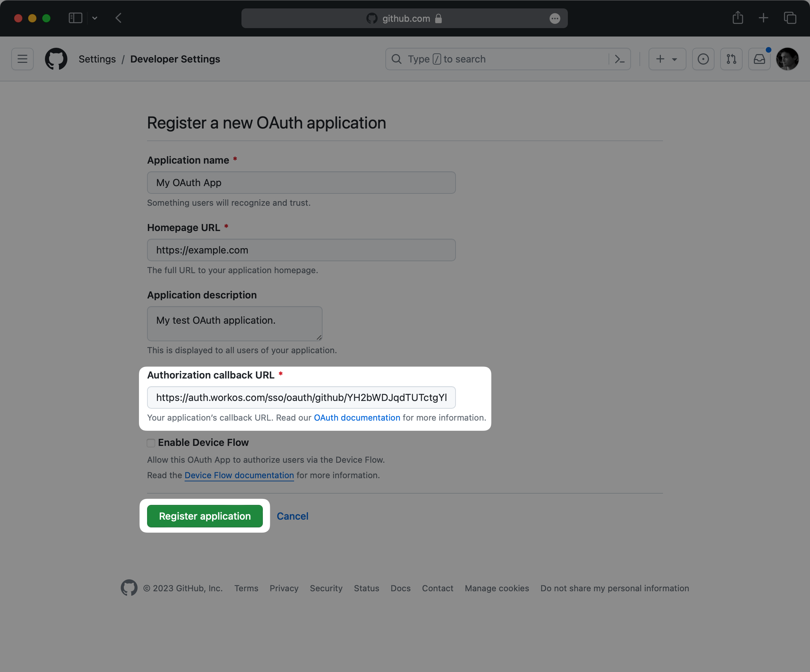Click the GitHub logo in the footer
810x672 pixels.
point(129,588)
